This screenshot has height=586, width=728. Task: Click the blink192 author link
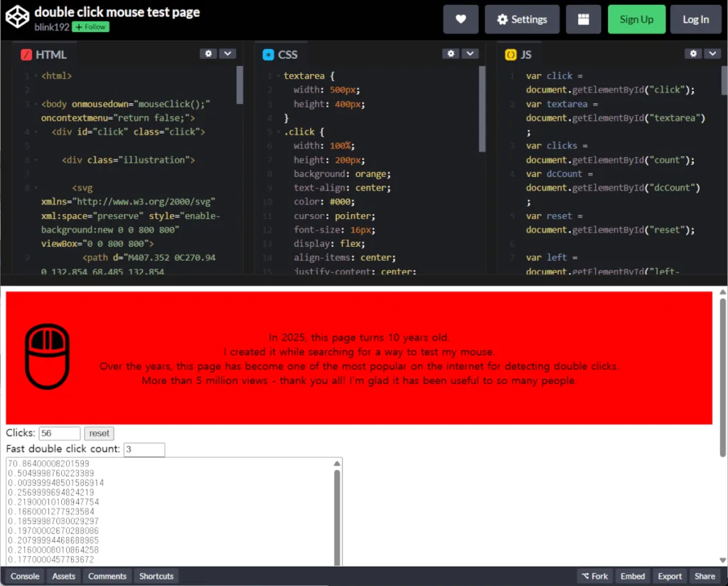pos(51,27)
